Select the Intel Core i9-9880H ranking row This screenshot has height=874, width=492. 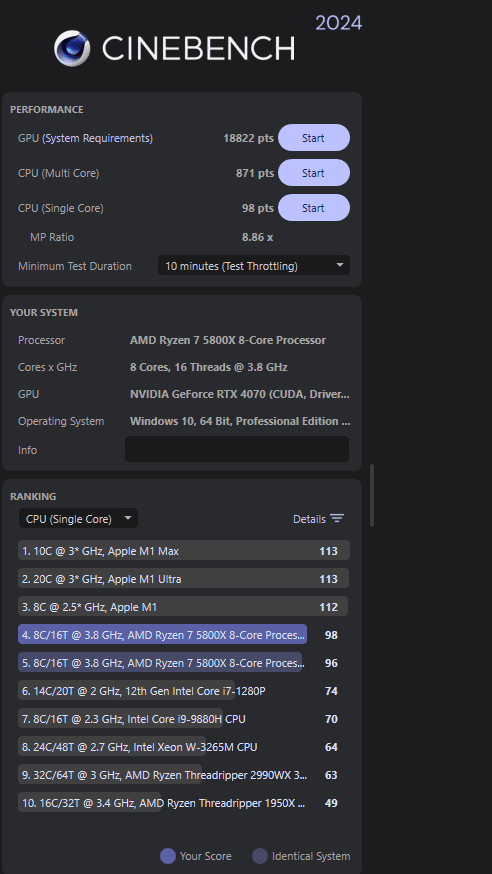tap(184, 719)
